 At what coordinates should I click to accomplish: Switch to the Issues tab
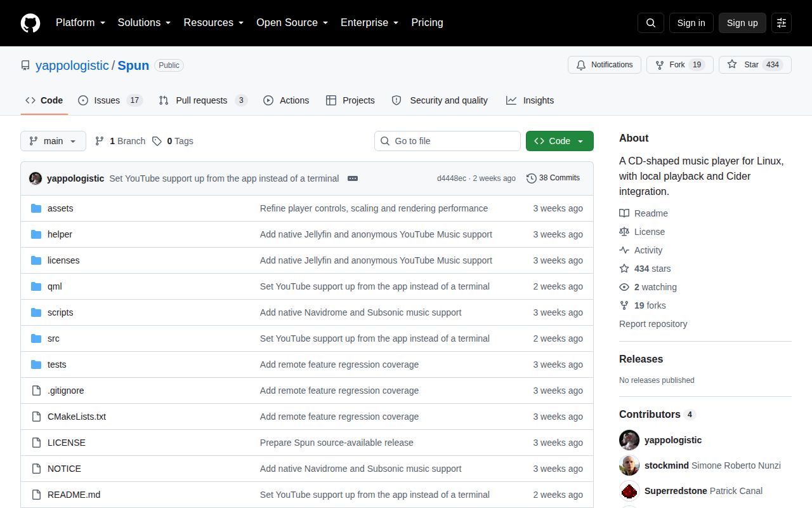pos(110,100)
